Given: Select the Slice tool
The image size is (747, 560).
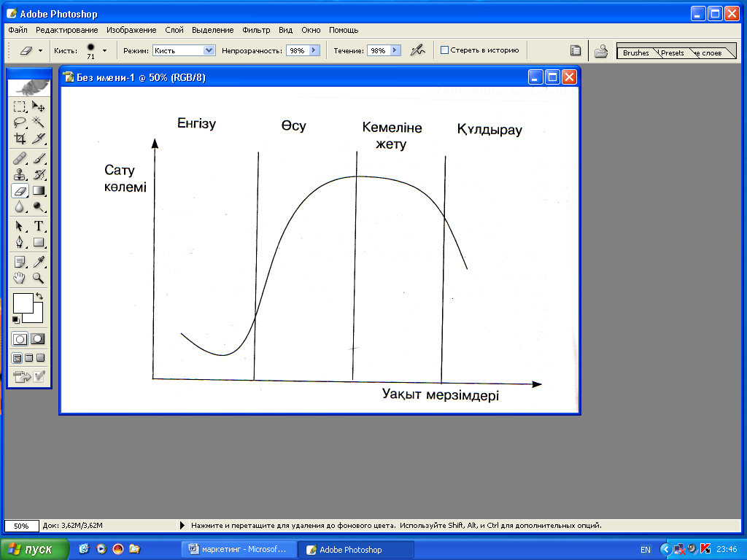Looking at the screenshot, I should (x=38, y=139).
